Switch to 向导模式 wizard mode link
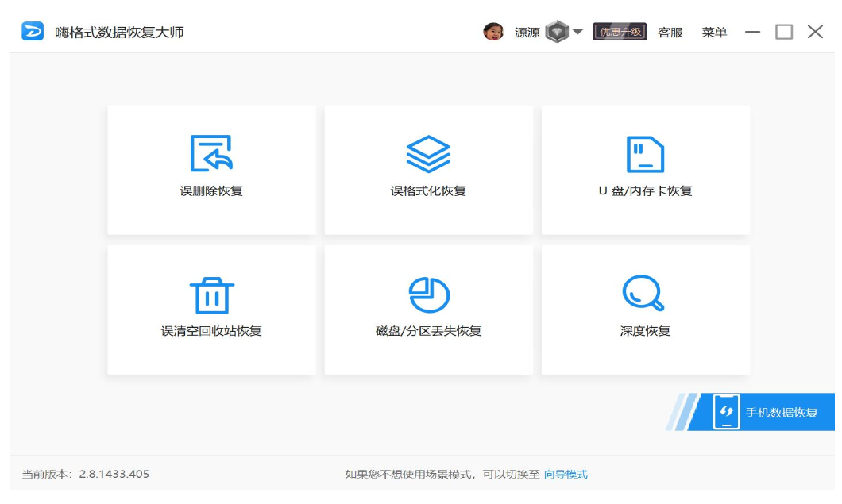This screenshot has height=504, width=842. [566, 474]
